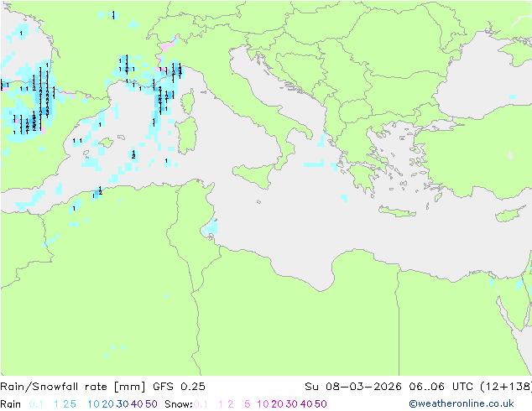
Task: Click the "Rain" legend label
Action: click(11, 404)
